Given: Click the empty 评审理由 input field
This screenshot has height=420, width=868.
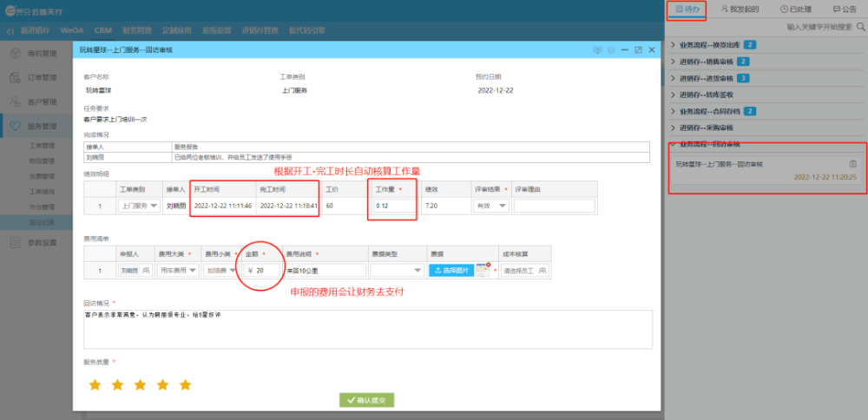Looking at the screenshot, I should [554, 206].
